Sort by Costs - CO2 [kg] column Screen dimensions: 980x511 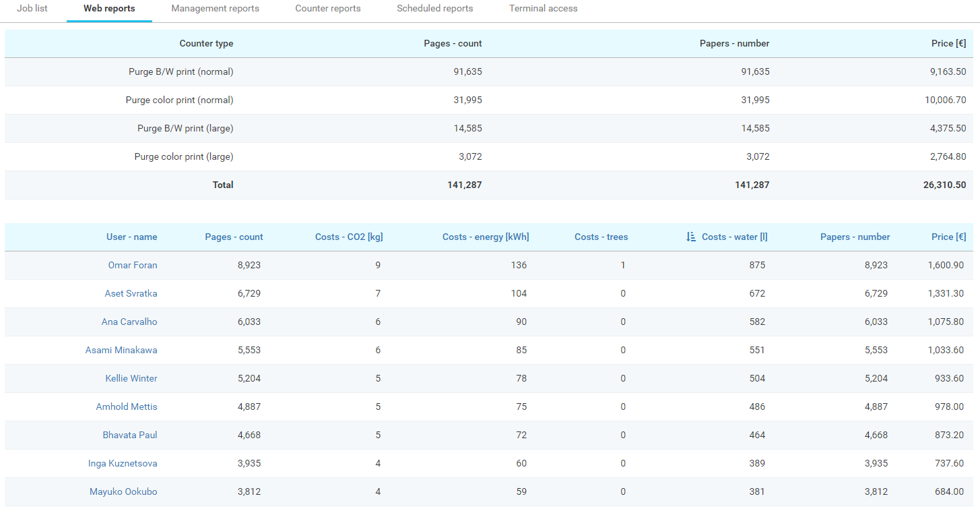[x=349, y=237]
